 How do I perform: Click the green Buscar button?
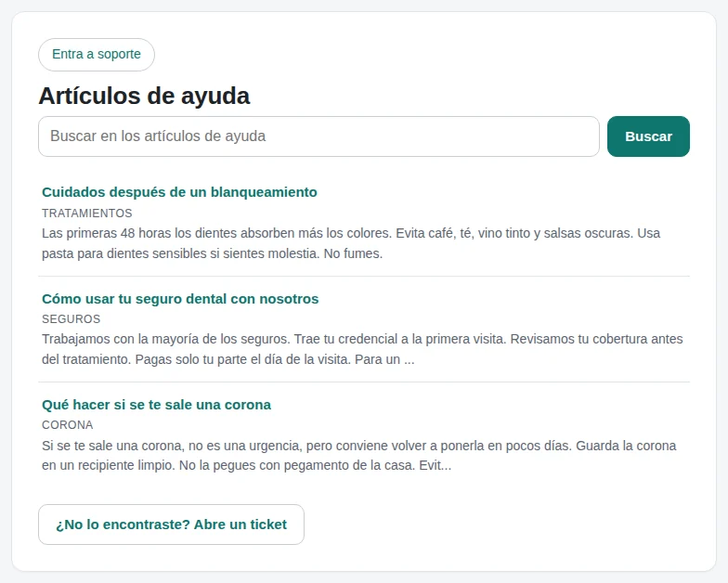[648, 136]
